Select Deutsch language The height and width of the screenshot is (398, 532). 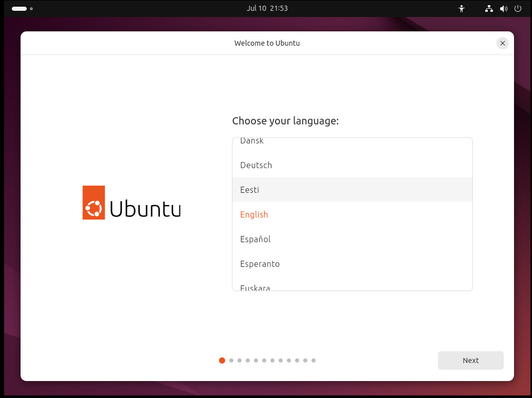click(352, 165)
